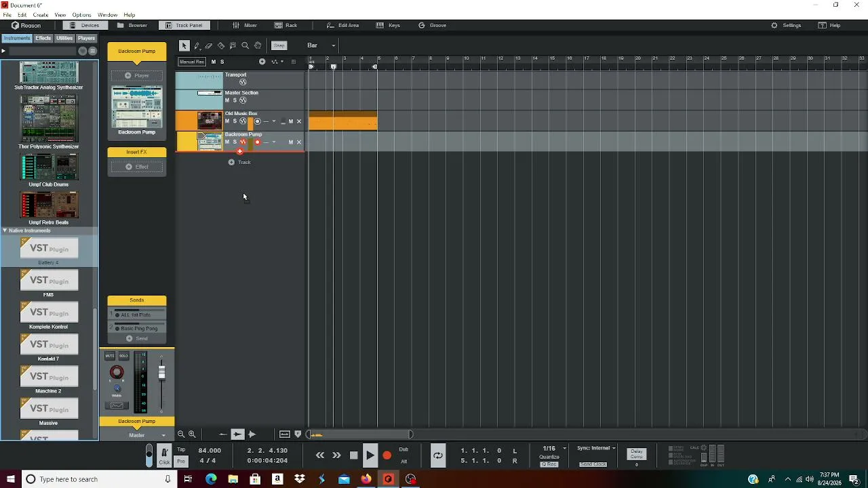The height and width of the screenshot is (488, 868).
Task: Switch to the Effects tab
Action: [x=43, y=38]
